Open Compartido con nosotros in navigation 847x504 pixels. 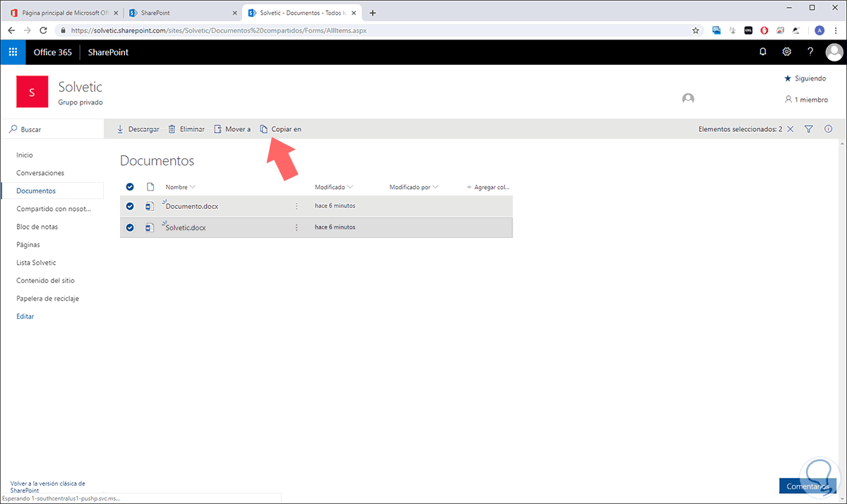point(53,208)
